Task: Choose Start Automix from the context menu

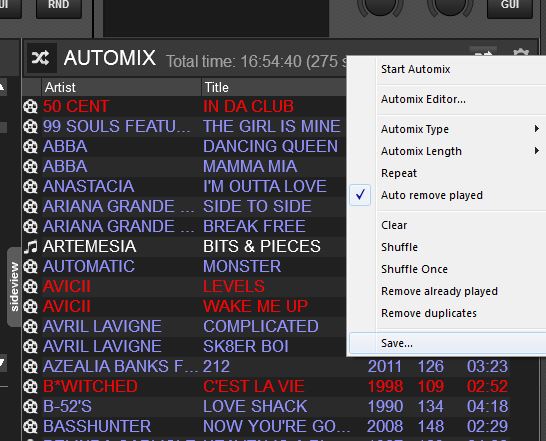Action: (415, 69)
